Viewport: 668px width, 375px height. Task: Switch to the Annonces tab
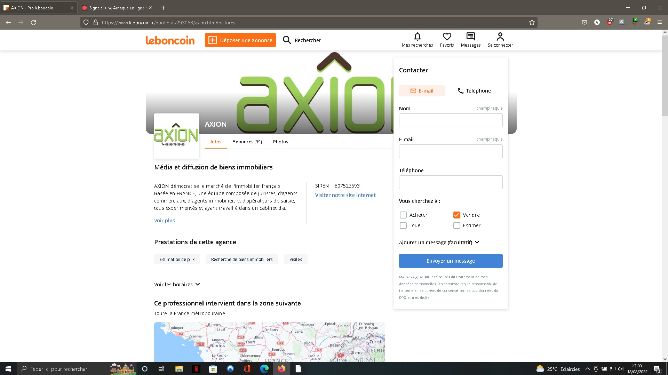(247, 141)
